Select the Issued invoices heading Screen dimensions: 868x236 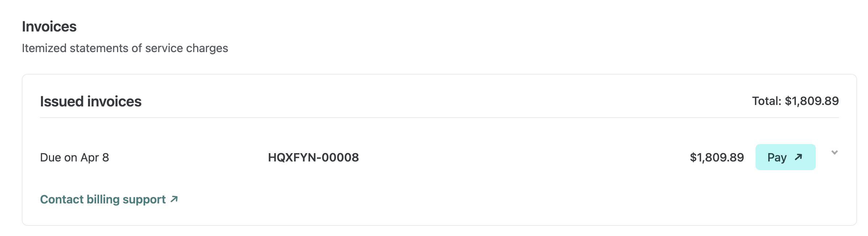91,102
